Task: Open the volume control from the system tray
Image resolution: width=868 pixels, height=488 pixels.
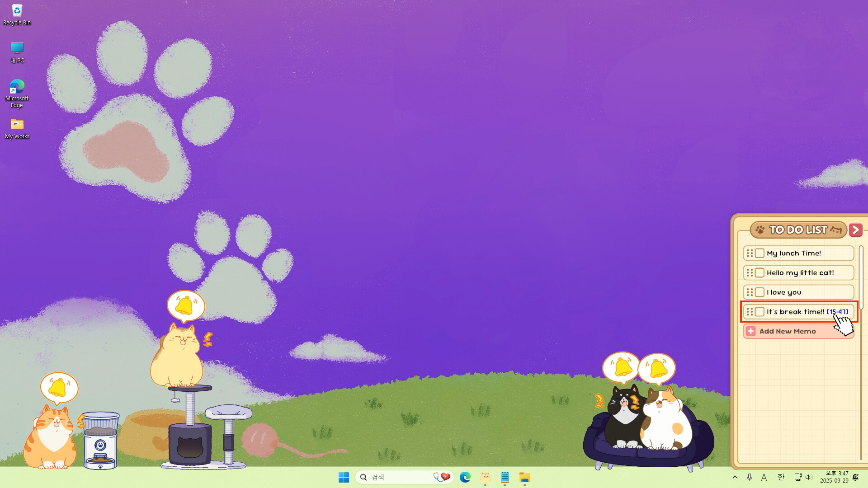Action: pyautogui.click(x=809, y=477)
